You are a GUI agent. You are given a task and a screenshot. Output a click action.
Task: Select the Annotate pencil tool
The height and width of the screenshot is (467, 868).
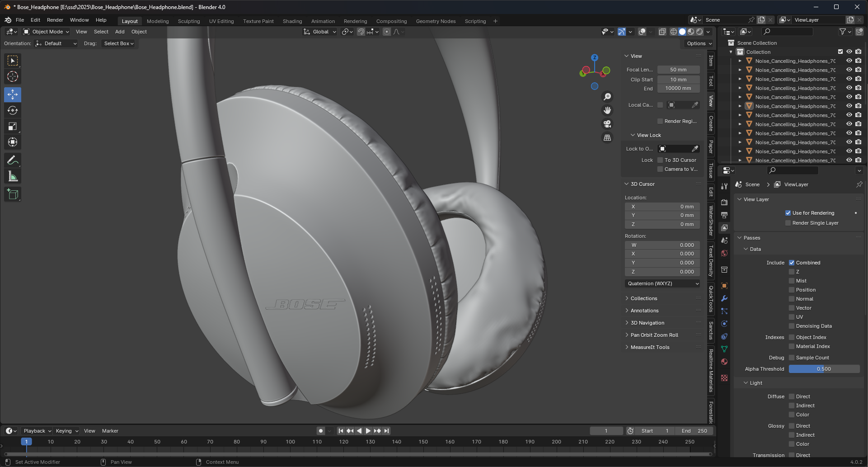click(x=13, y=160)
